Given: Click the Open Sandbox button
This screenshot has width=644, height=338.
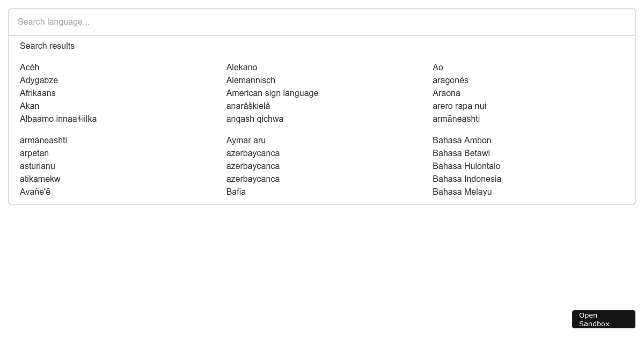Looking at the screenshot, I should 603,319.
